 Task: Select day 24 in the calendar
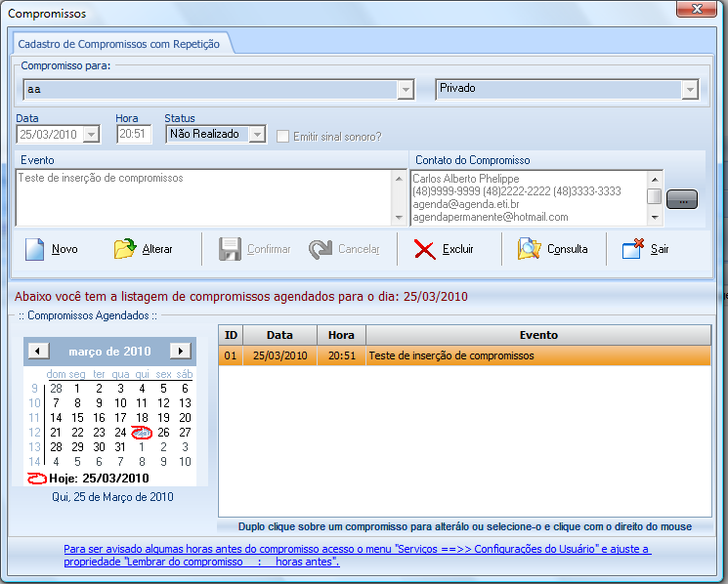(x=120, y=433)
